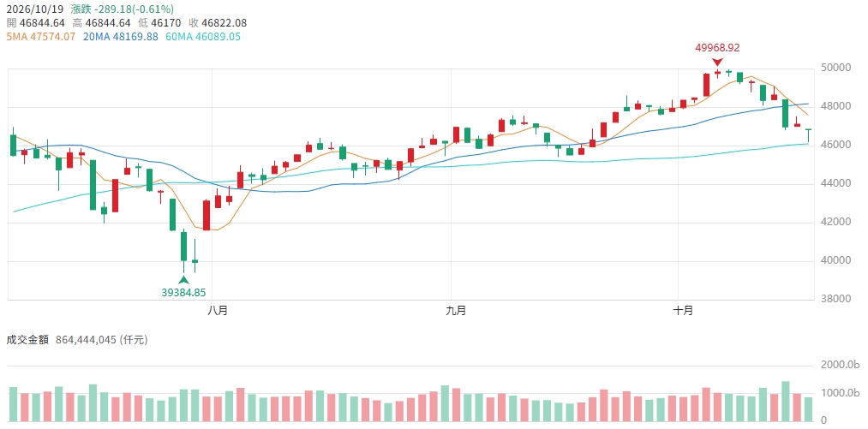Click the 成交金額 volume heading
This screenshot has width=868, height=429.
click(x=27, y=340)
